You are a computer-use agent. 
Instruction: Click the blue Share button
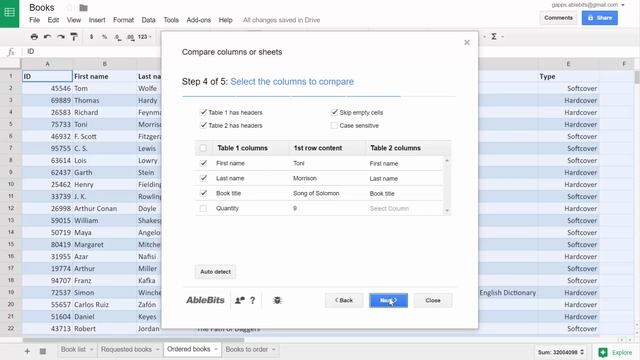coord(600,18)
